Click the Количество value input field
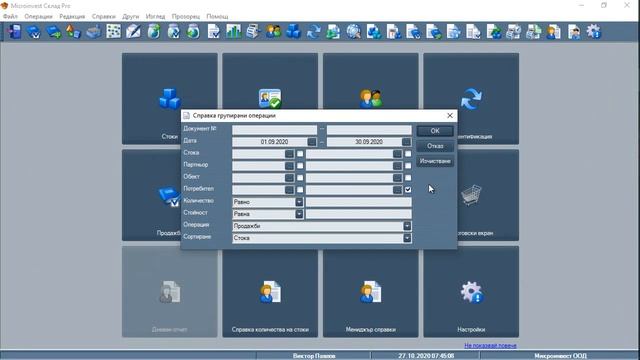This screenshot has height=360, width=640. tap(358, 202)
